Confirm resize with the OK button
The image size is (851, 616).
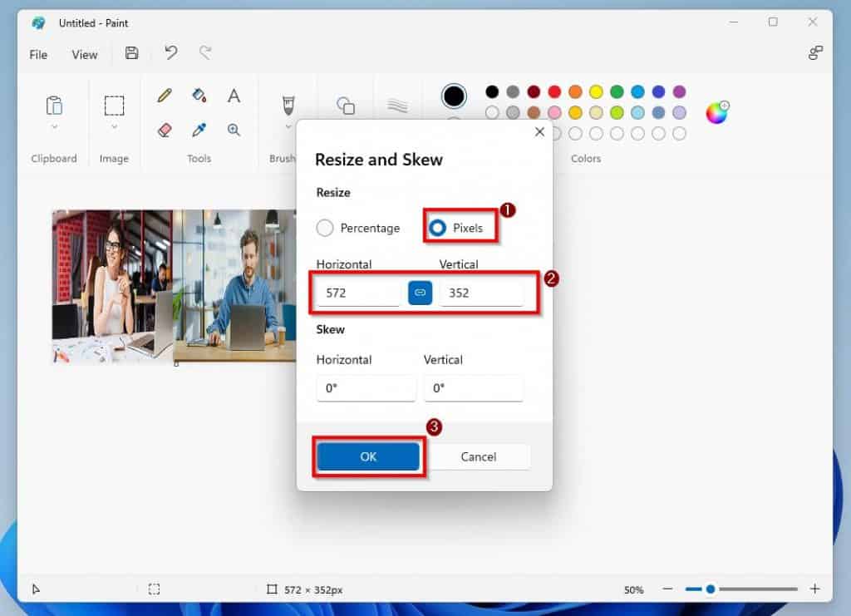pyautogui.click(x=368, y=456)
